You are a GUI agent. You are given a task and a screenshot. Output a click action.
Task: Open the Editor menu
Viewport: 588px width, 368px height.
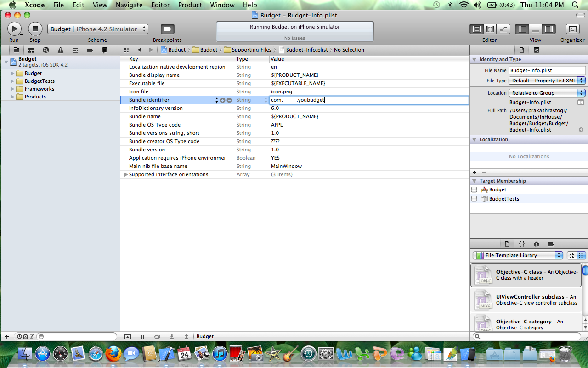click(160, 5)
